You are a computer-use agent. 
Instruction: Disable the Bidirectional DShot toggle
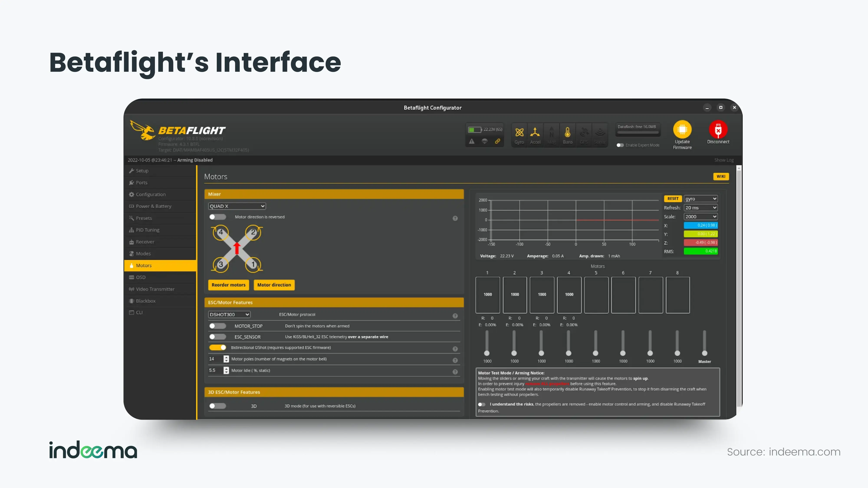tap(217, 347)
